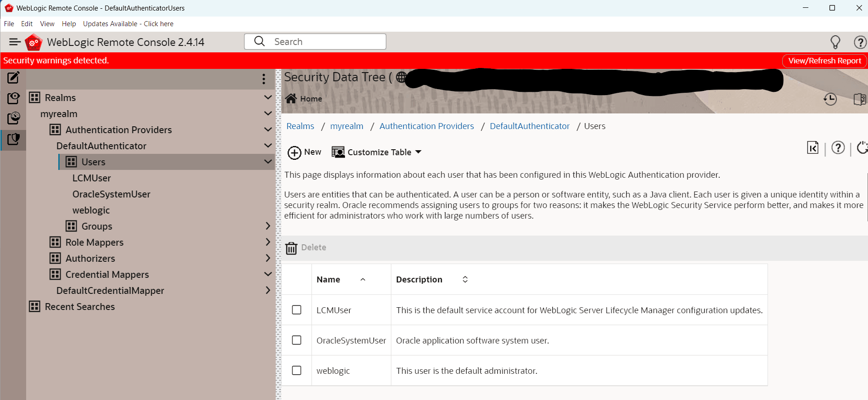Open the Help menu
This screenshot has width=868, height=400.
coord(69,24)
